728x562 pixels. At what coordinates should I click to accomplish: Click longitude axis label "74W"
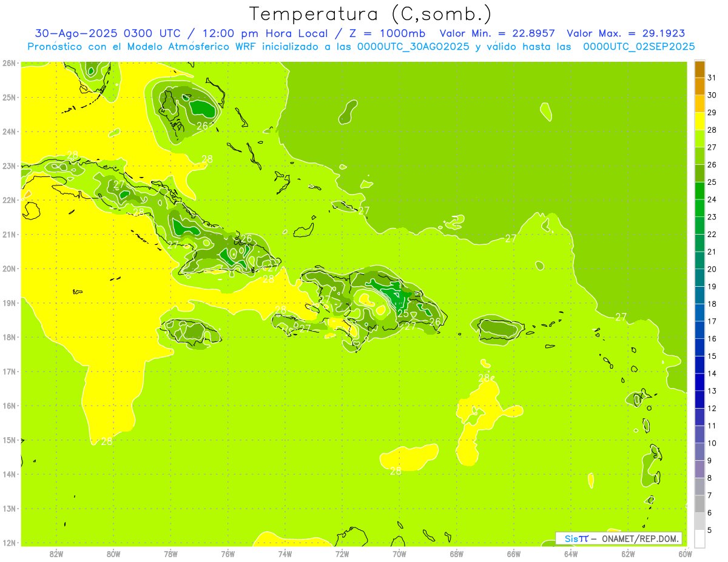tap(285, 554)
